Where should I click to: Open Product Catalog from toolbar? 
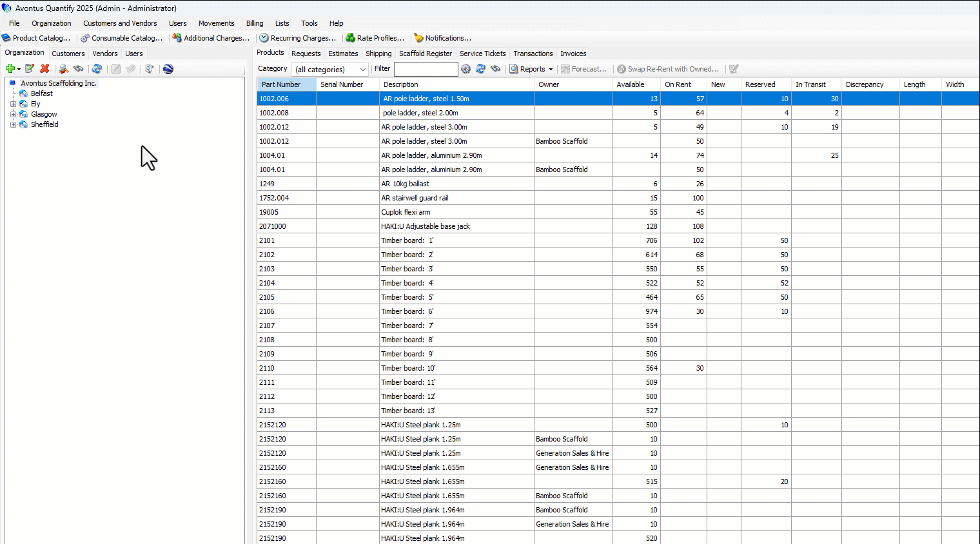pos(36,38)
